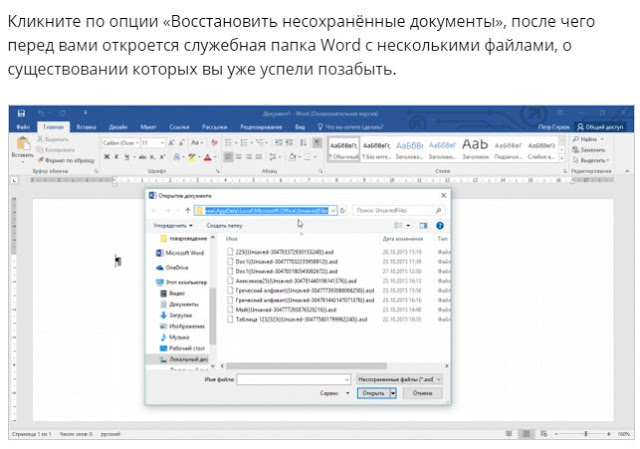Open OneDrive in the navigation pane
Viewport: 640px width, 449px height.
tap(176, 268)
